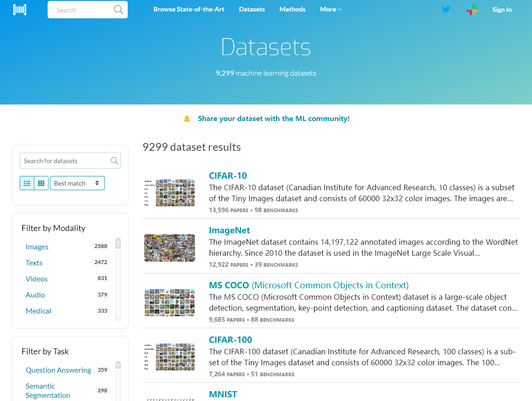Open the Best match sort dropdown
532x401 pixels.
pos(77,183)
